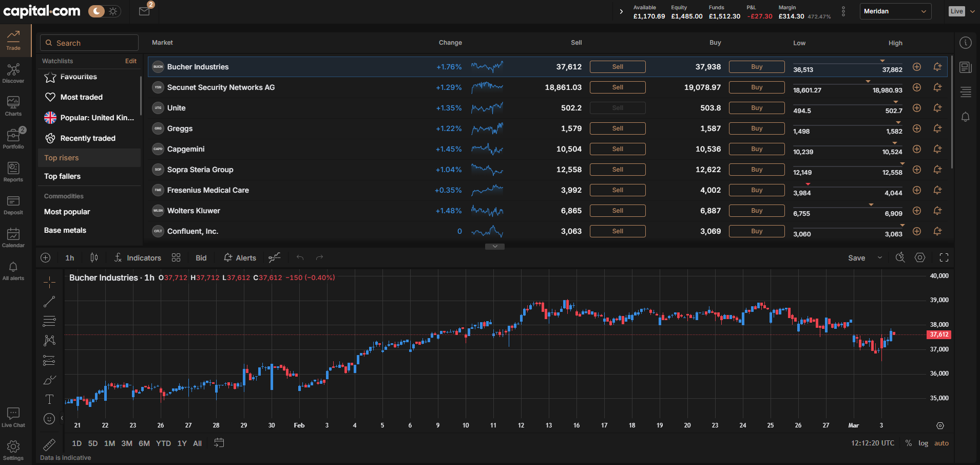Image resolution: width=980 pixels, height=465 pixels.
Task: Toggle dark mode with the moon icon
Action: tap(95, 11)
